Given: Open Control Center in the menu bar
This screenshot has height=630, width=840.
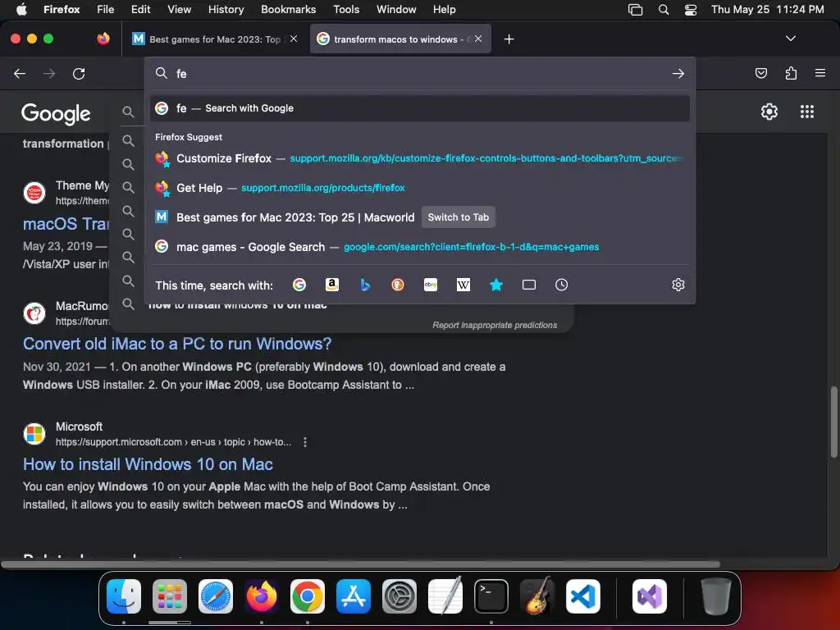Looking at the screenshot, I should [x=691, y=10].
